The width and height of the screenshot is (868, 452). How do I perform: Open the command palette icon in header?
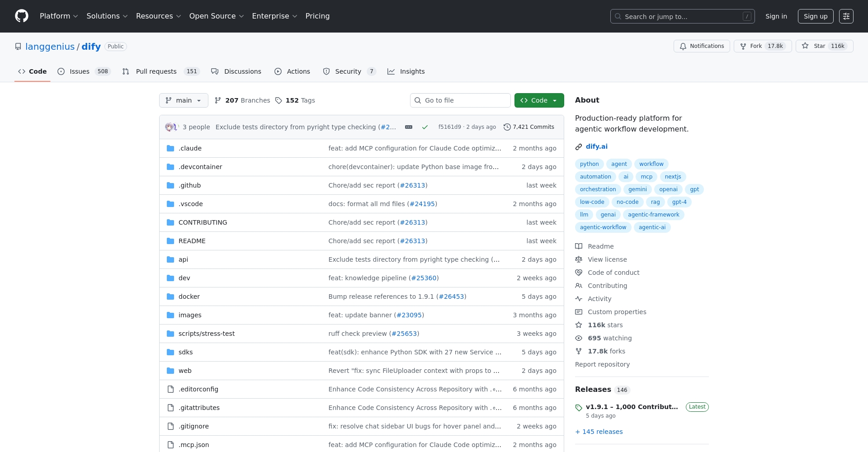click(x=846, y=16)
